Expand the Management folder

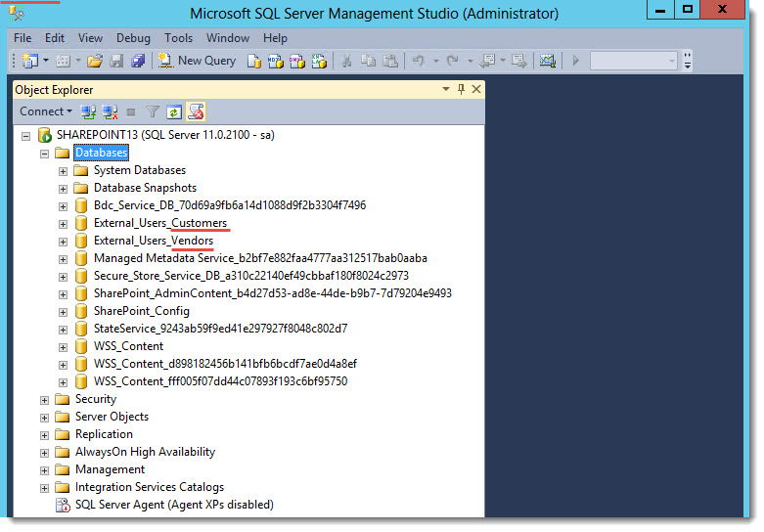coord(44,470)
